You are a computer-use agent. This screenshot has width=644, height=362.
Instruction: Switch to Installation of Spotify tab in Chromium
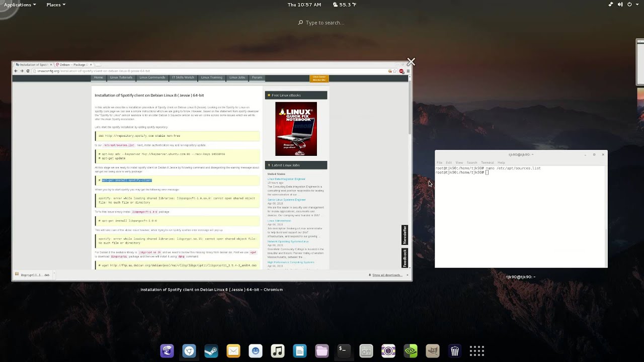(33, 64)
